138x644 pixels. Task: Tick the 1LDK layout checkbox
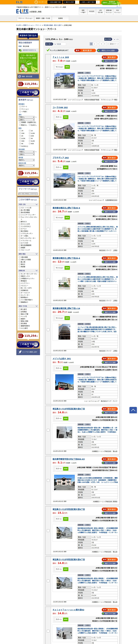tap(30, 133)
